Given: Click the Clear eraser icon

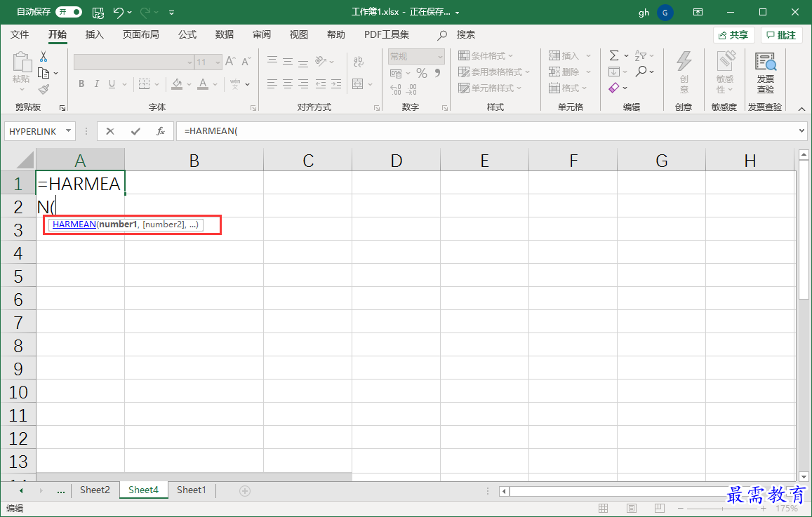Looking at the screenshot, I should [614, 88].
